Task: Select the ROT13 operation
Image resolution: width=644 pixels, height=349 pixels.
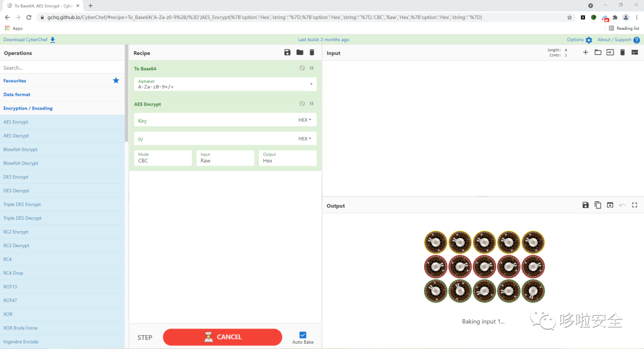Action: 63,286
